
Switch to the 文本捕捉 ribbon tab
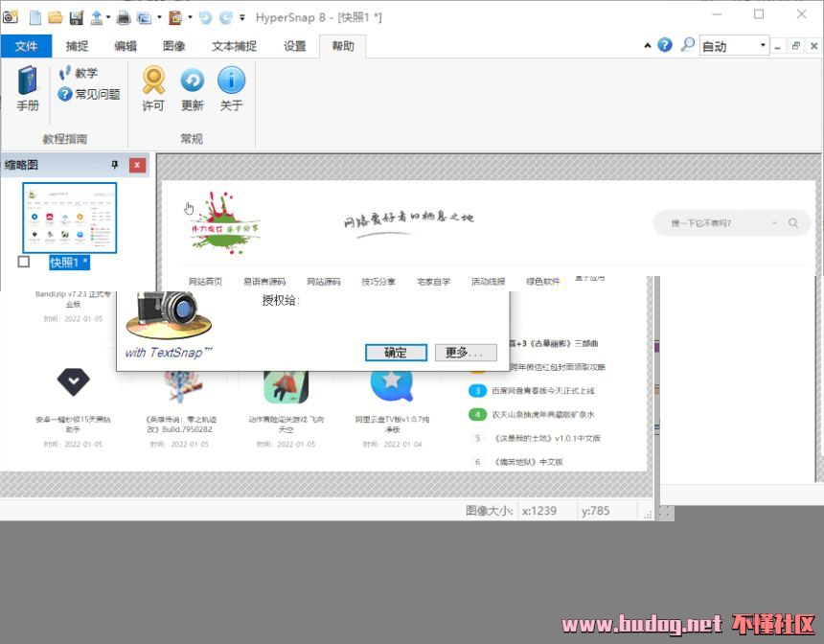point(235,46)
